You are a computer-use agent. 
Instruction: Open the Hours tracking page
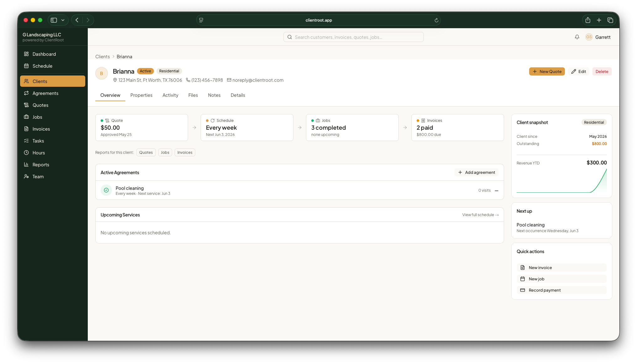pos(52,153)
